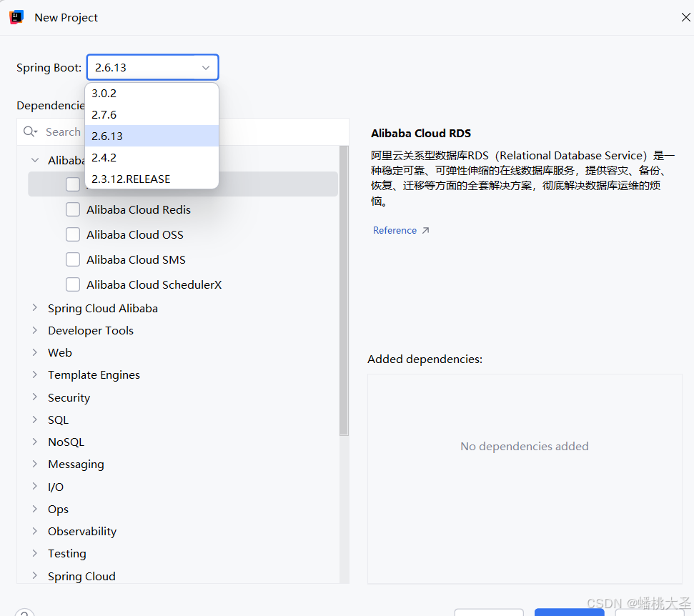Close the New Project dialog
694x616 pixels.
click(685, 17)
